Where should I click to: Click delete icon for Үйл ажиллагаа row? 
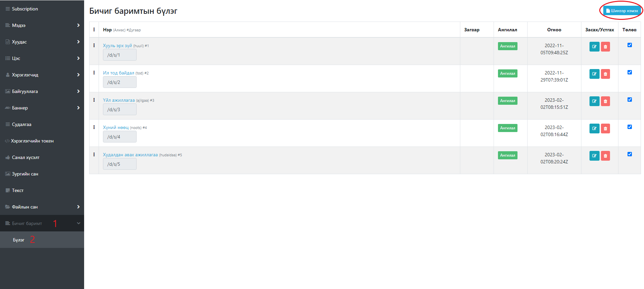click(605, 101)
